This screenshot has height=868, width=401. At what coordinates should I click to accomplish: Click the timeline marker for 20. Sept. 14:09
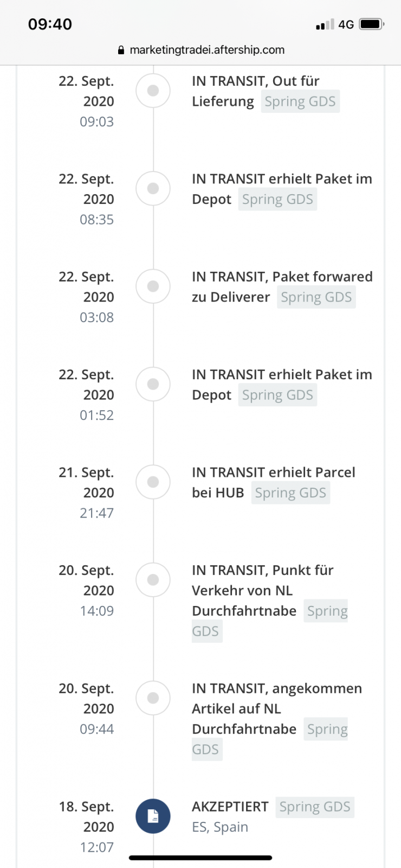coord(153,580)
